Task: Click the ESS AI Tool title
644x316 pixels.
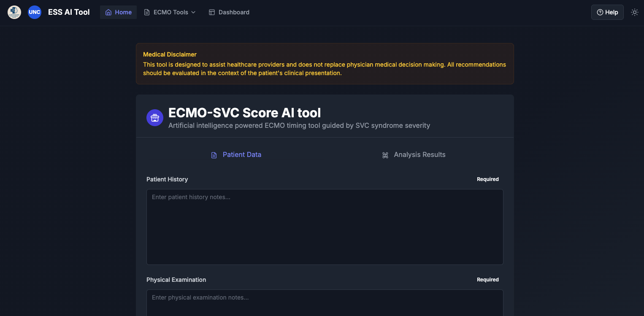Action: coord(69,12)
